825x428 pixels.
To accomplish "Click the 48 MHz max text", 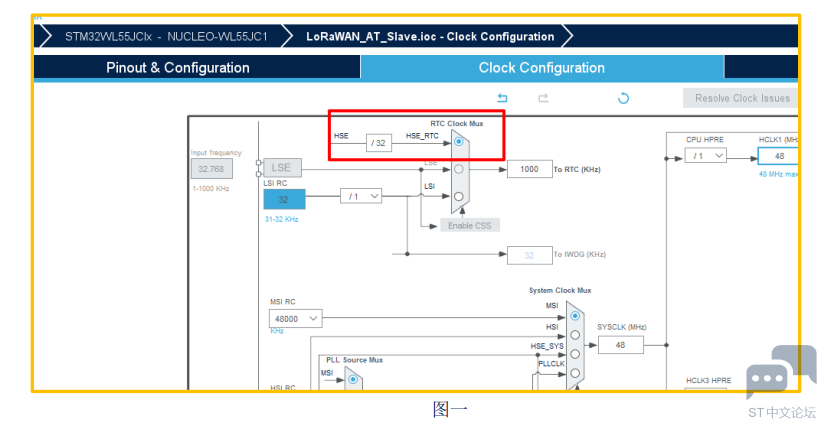I will [x=778, y=174].
